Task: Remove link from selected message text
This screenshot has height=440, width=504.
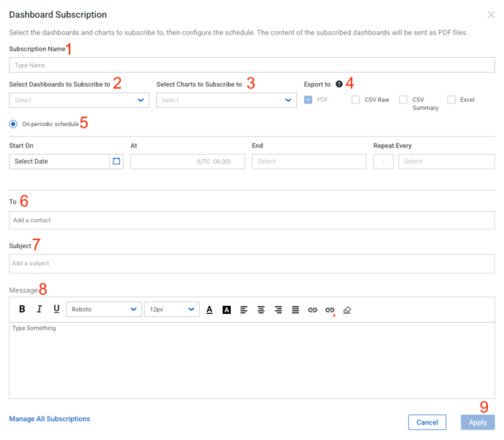Action: (330, 310)
